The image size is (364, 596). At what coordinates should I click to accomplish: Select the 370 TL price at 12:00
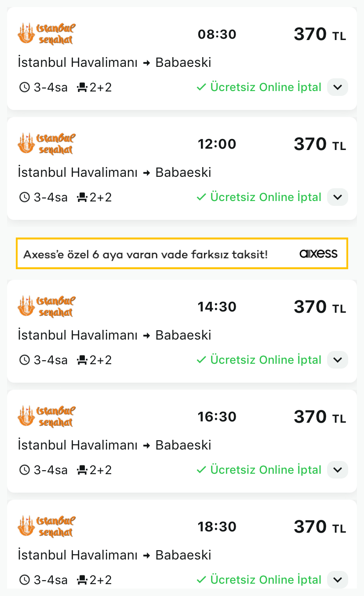pos(320,144)
